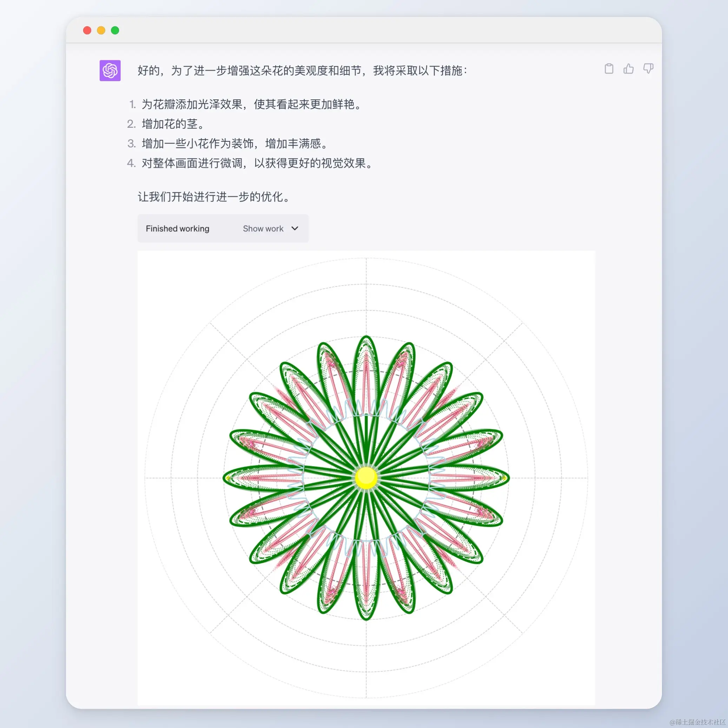The image size is (728, 728).
Task: Click the yellow center of the flower
Action: [366, 477]
